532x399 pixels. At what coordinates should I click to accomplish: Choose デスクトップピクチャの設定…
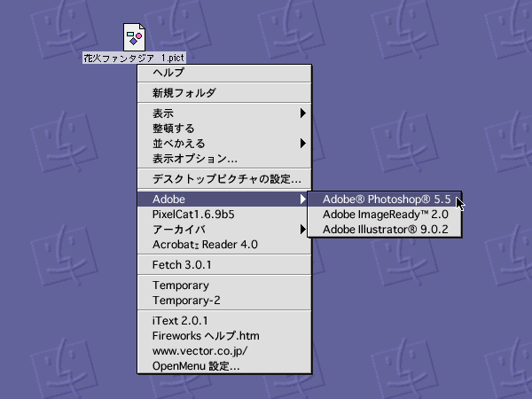(x=224, y=178)
